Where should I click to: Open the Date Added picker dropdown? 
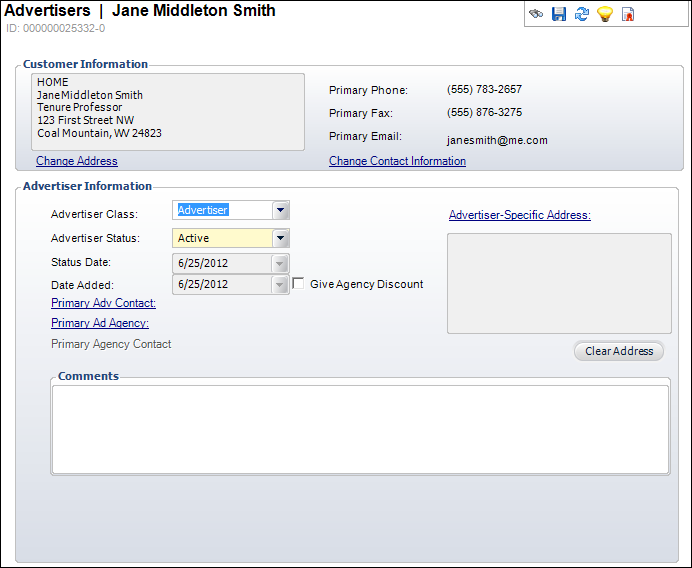click(x=281, y=285)
